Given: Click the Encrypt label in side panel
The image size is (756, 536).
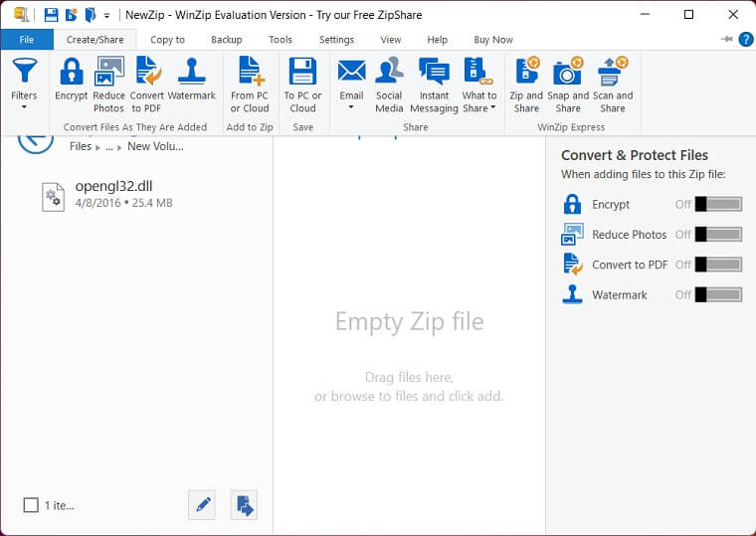Looking at the screenshot, I should pyautogui.click(x=611, y=205).
